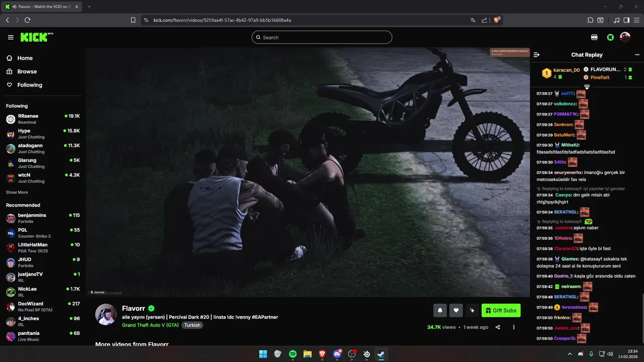Click the notification bell button
This screenshot has width=644, height=362.
click(440, 310)
